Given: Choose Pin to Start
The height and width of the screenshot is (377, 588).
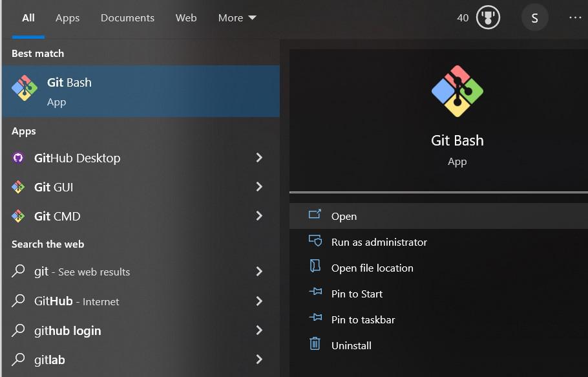Looking at the screenshot, I should pos(439,294).
